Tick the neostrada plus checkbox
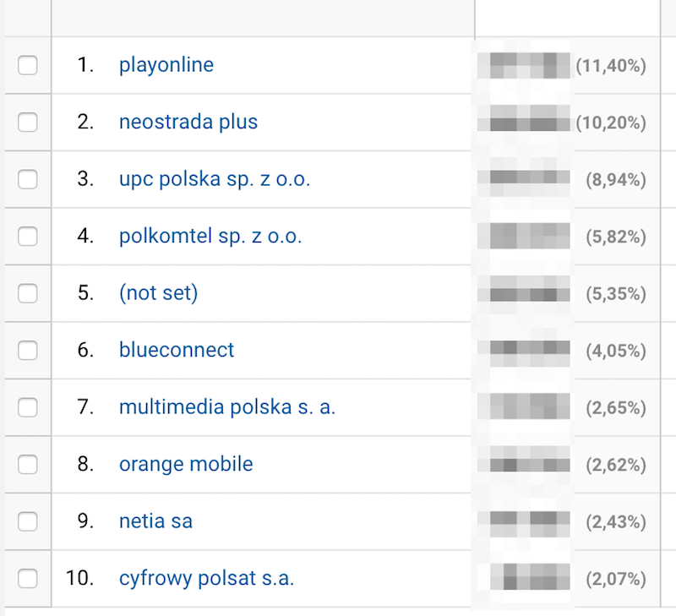 [28, 122]
